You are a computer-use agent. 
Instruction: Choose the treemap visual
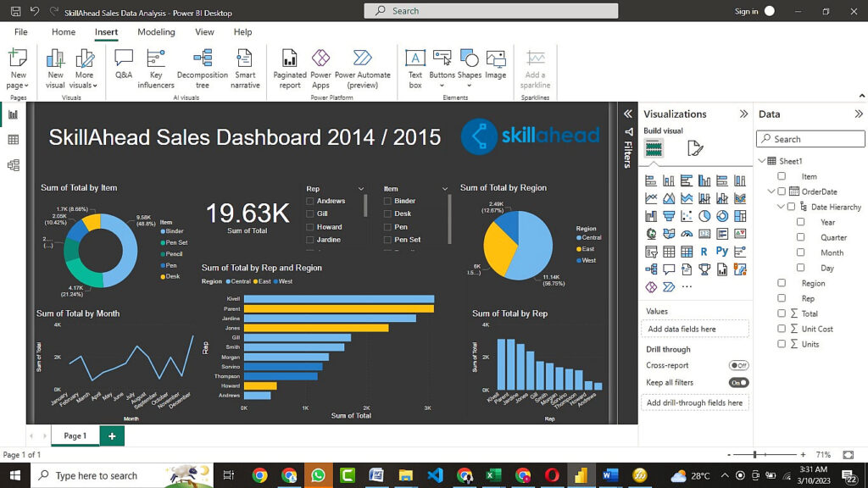[739, 216]
